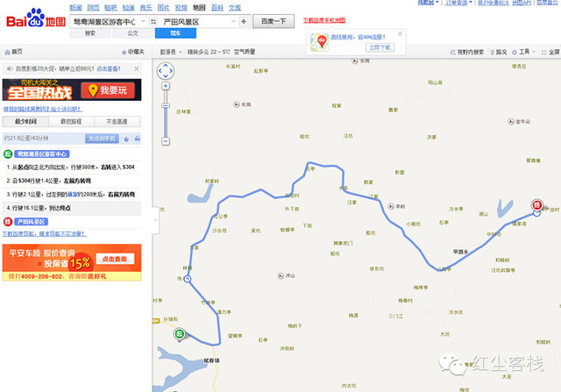Choose the 不走高速 route option
The image size is (561, 392).
(117, 122)
